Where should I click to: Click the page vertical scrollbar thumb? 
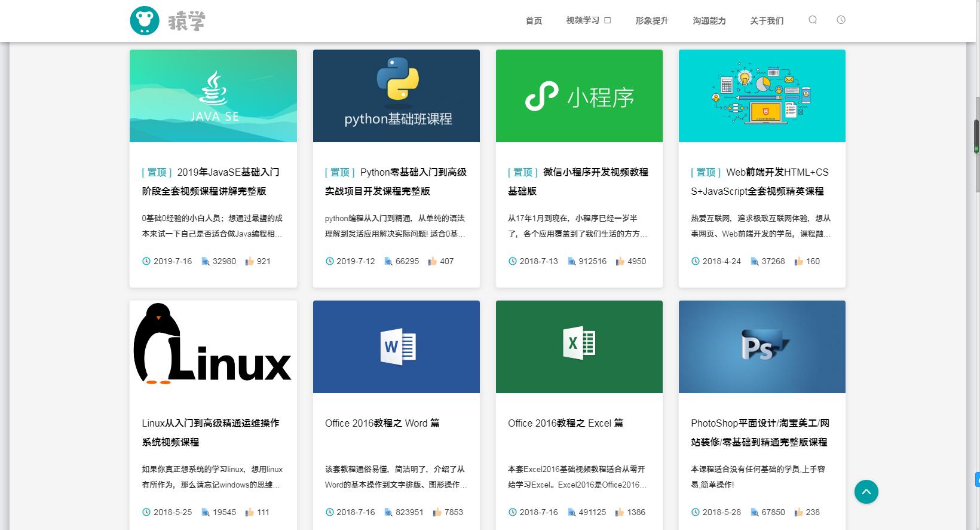pos(976,143)
